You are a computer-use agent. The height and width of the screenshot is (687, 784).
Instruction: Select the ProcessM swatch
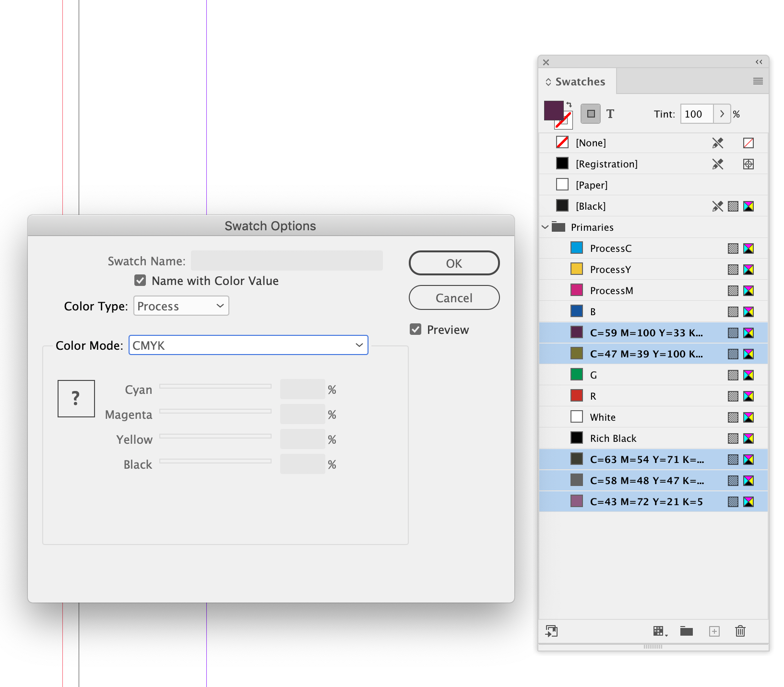pyautogui.click(x=611, y=290)
